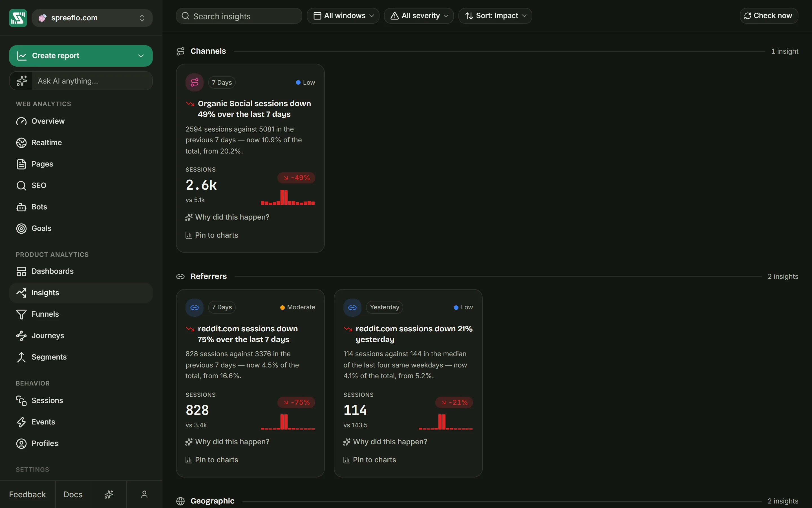Click the account person icon in bottom bar
Viewport: 812px width, 508px height.
click(144, 494)
